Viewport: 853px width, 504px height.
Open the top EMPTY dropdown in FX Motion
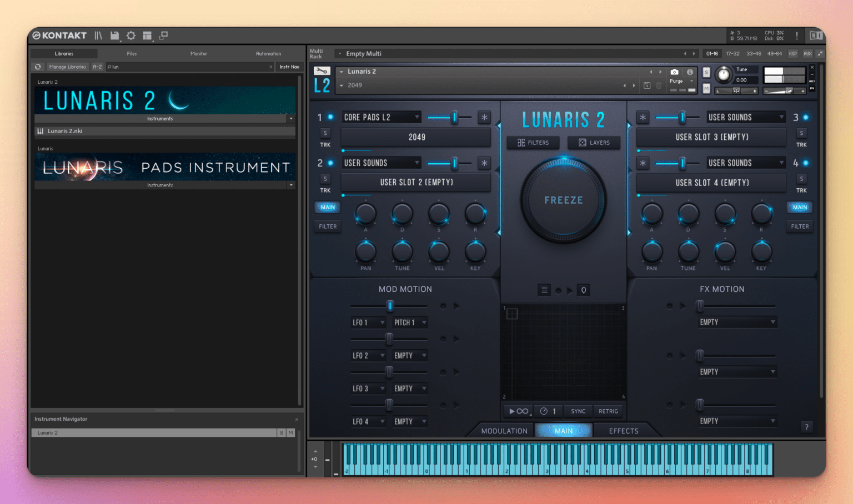tap(737, 321)
